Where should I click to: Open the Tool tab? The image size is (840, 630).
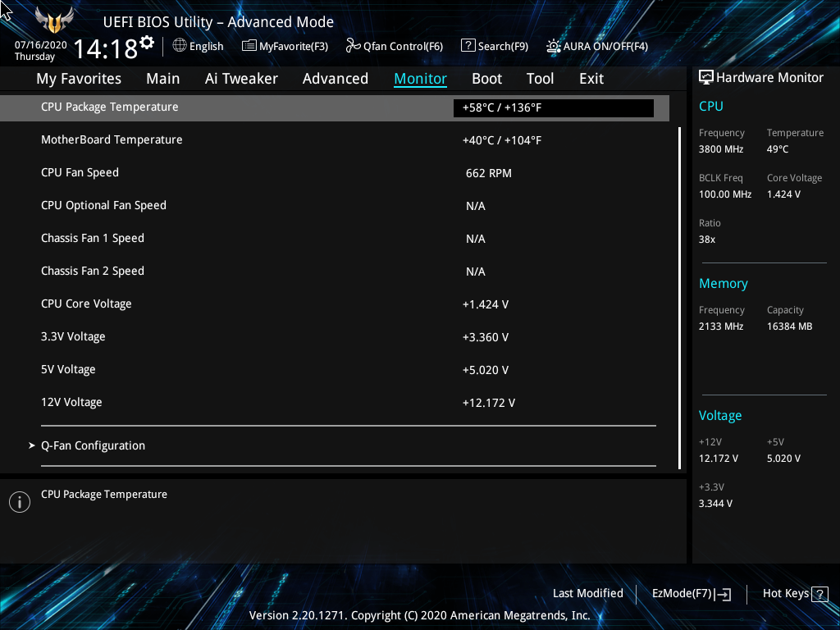[540, 79]
